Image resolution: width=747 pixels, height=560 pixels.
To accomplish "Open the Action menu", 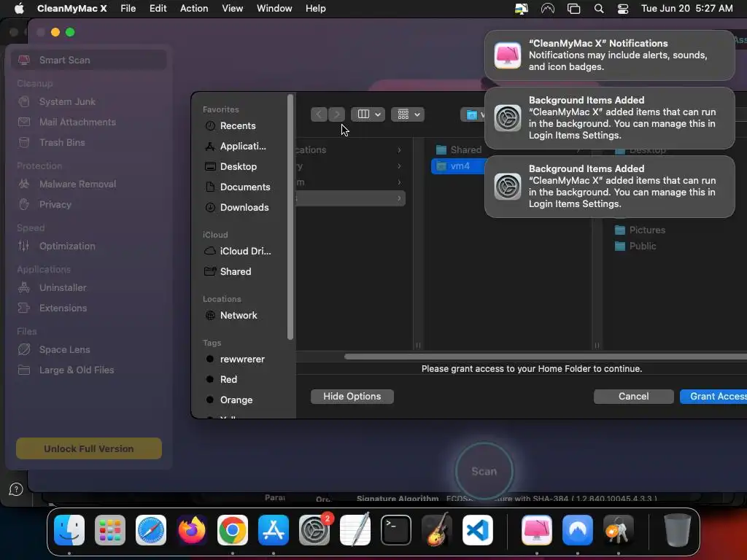I will click(194, 9).
